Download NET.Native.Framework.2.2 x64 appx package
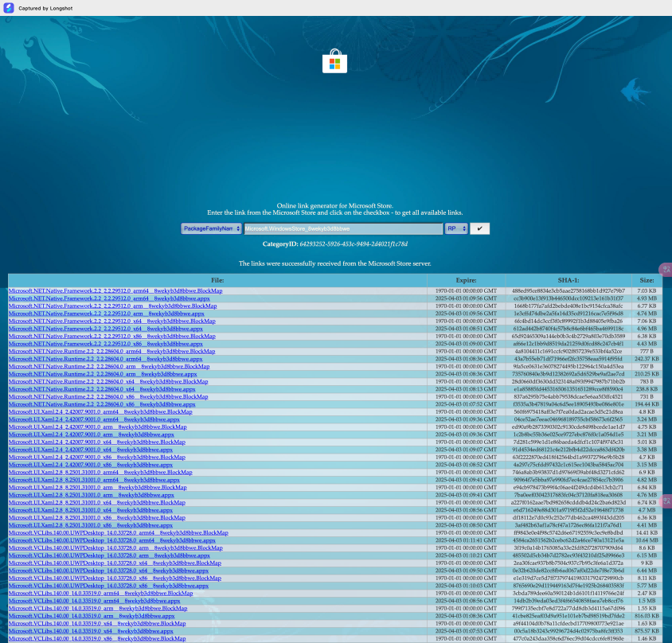672x643 pixels. (105, 329)
